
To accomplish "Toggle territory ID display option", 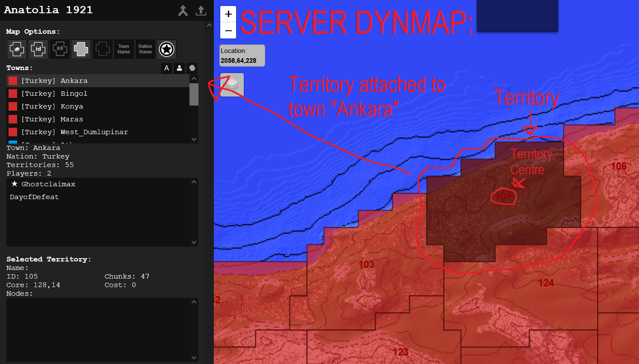I will click(38, 49).
